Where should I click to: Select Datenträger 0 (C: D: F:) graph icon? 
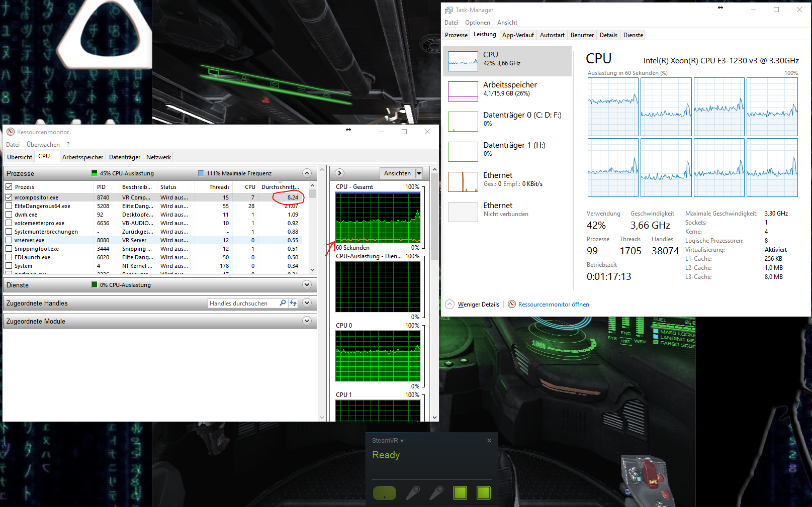coord(463,122)
